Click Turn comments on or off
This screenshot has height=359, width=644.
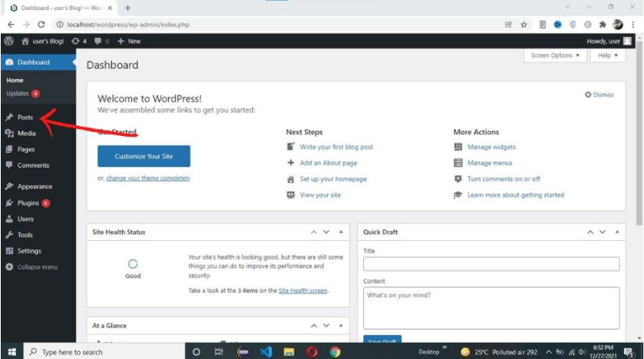coord(504,179)
